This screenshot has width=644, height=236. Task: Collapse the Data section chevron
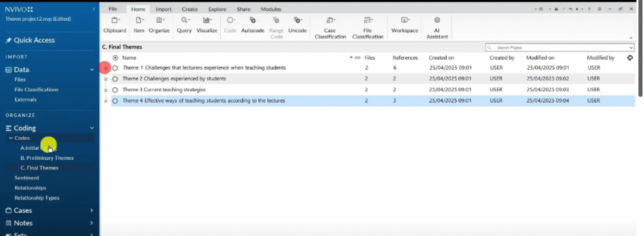point(92,70)
